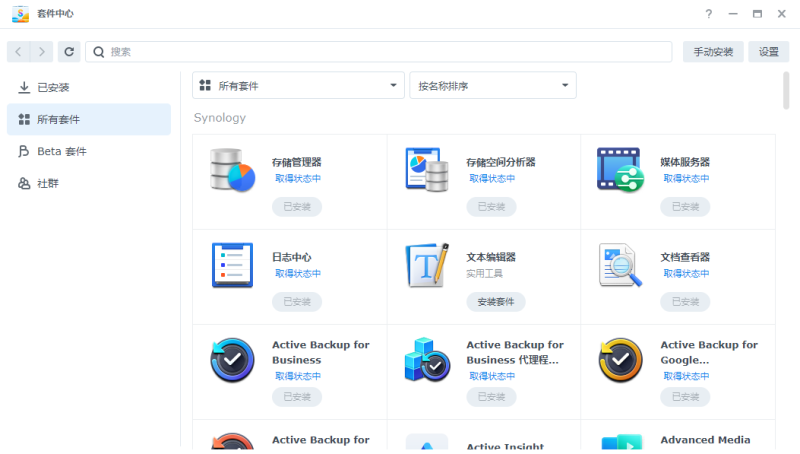
Task: Click 已安装 button under 存储空间分析器
Action: 491,207
